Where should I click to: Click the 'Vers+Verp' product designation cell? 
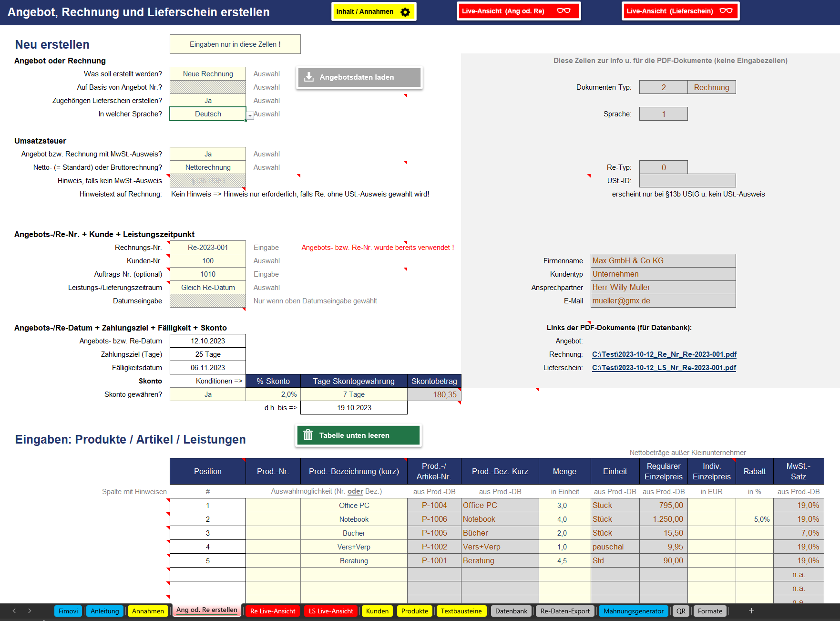[354, 547]
